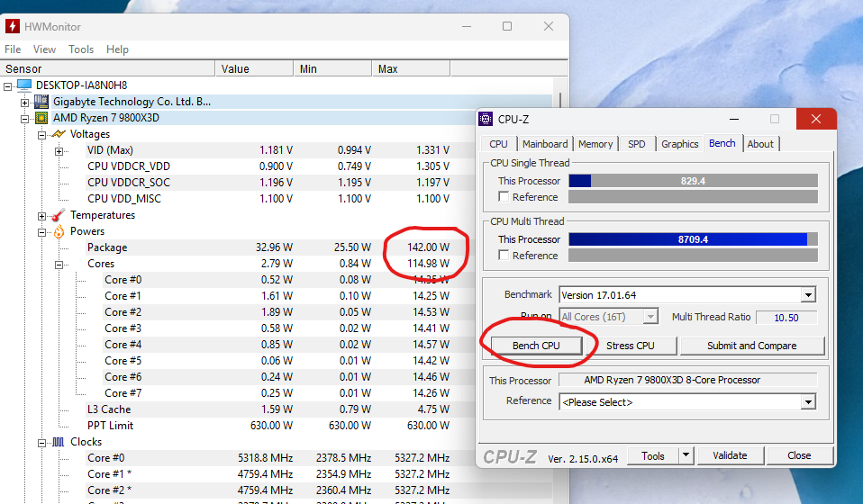The image size is (863, 504).
Task: Collapse the Clocks branch
Action: [41, 443]
